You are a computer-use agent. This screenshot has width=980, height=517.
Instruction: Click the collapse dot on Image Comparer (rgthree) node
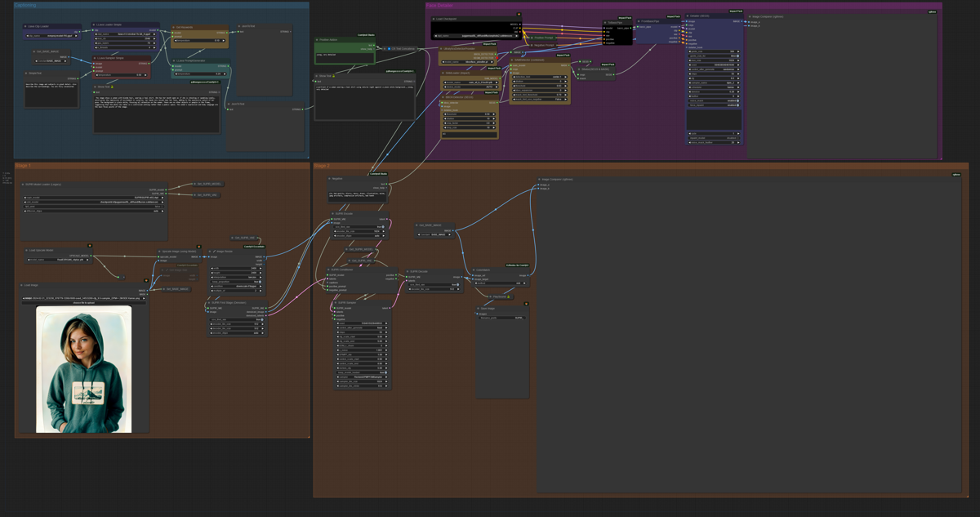point(539,180)
